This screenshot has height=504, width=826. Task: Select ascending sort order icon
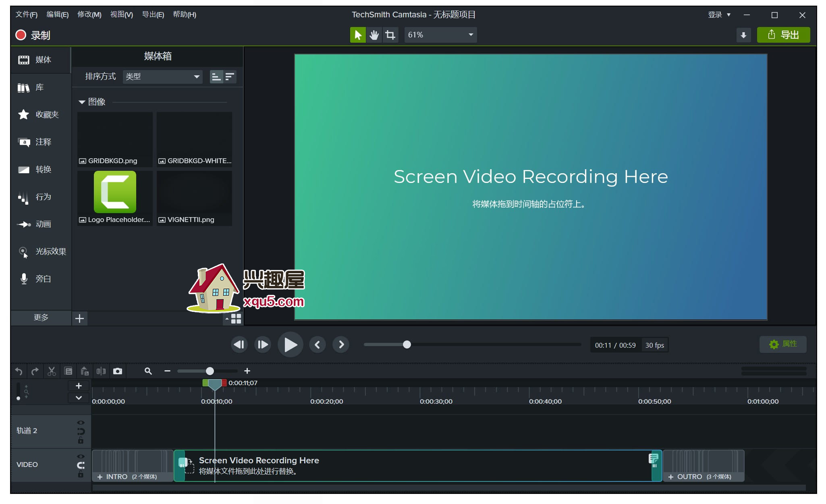pyautogui.click(x=216, y=77)
